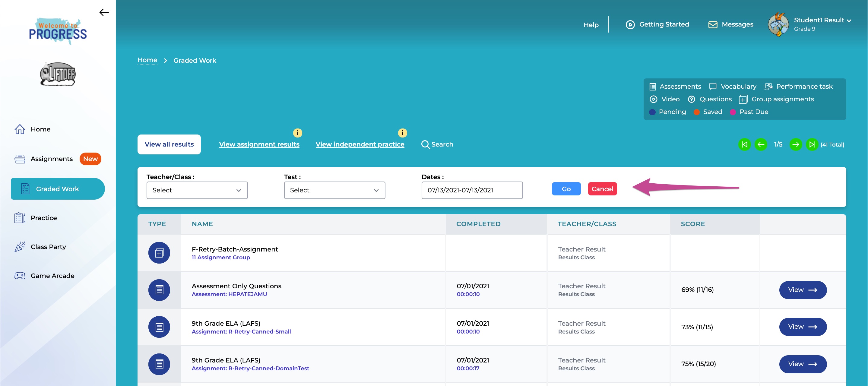Click the Dates range input field
The height and width of the screenshot is (386, 868).
pyautogui.click(x=472, y=190)
